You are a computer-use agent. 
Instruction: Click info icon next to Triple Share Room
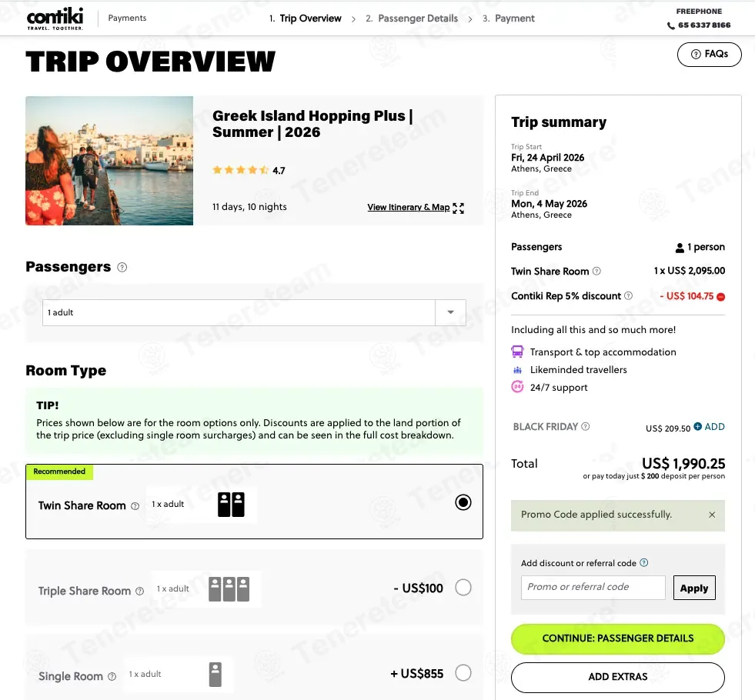click(x=139, y=592)
